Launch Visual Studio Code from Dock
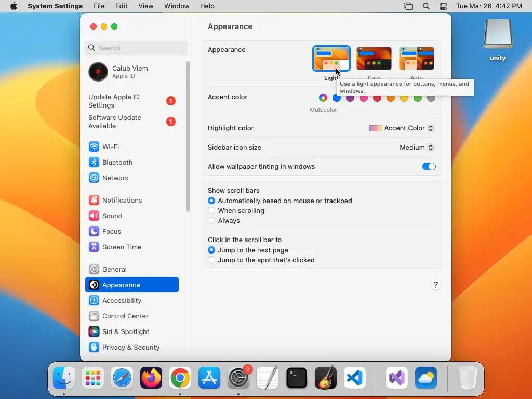The image size is (532, 399). coord(355,378)
